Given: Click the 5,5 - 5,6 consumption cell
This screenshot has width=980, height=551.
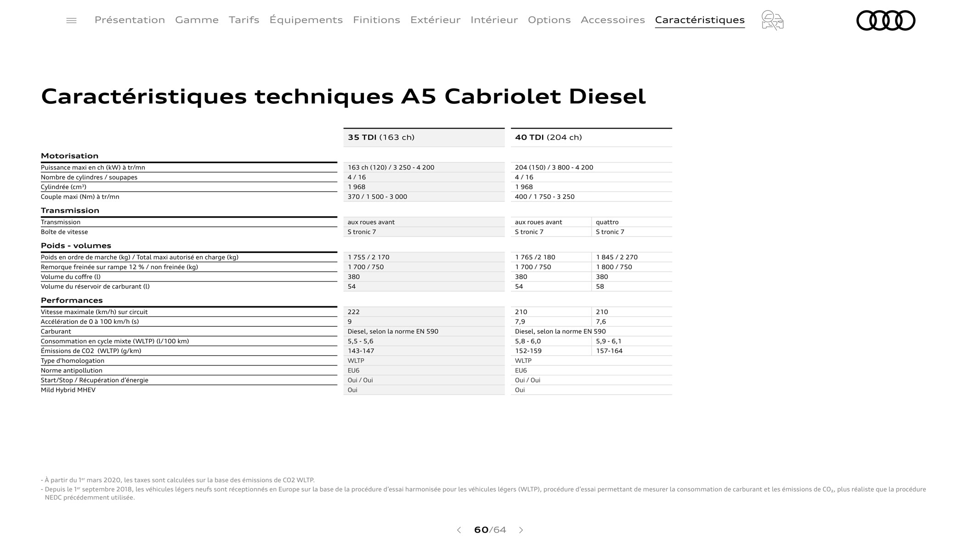Looking at the screenshot, I should tap(424, 341).
